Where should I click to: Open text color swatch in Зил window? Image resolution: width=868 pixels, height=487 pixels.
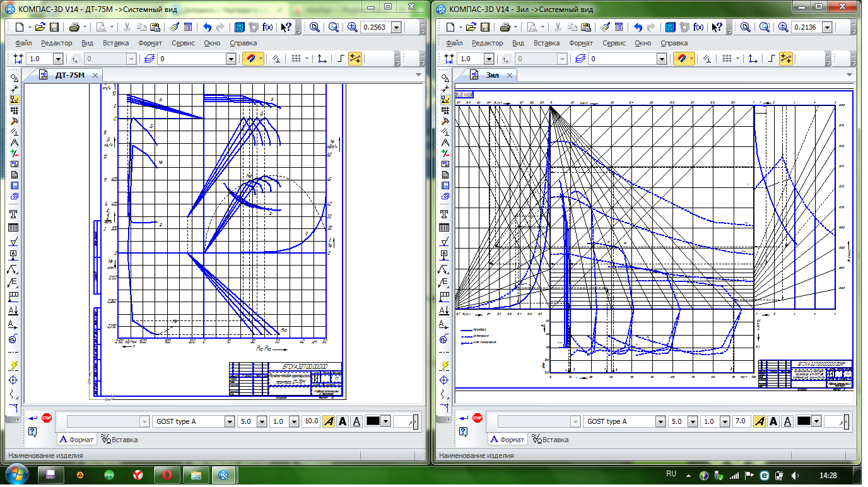(804, 421)
